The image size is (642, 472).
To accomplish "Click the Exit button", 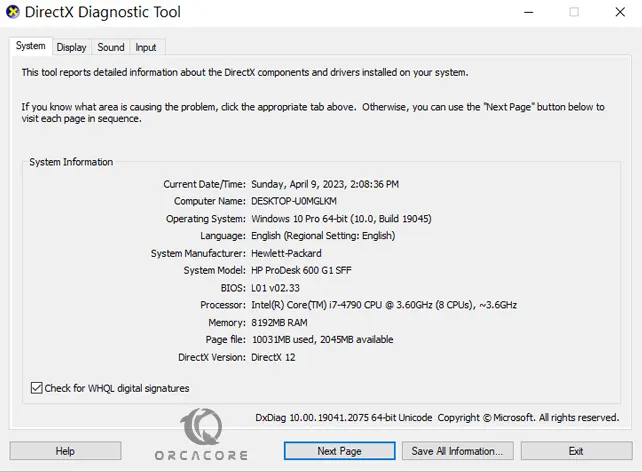I will [576, 451].
